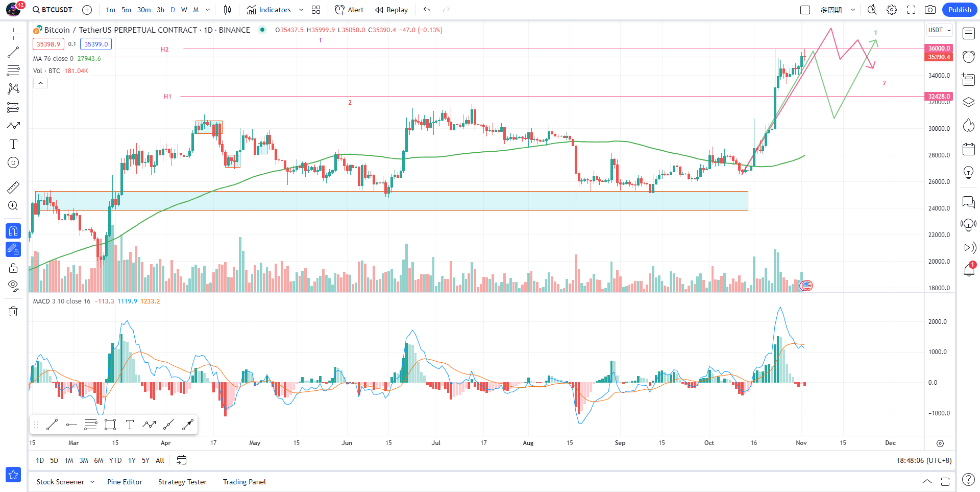Hide all drawings with eye icon
This screenshot has width=980, height=492.
tap(13, 285)
